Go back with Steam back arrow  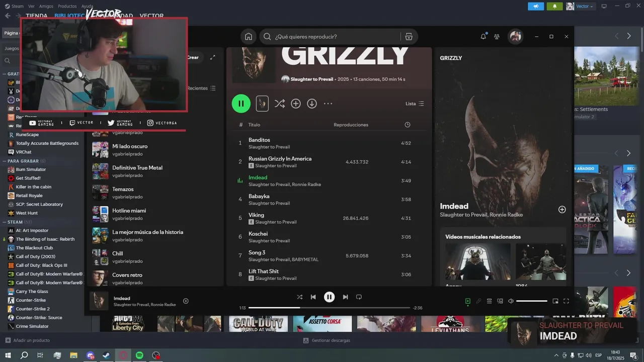pos(8,16)
